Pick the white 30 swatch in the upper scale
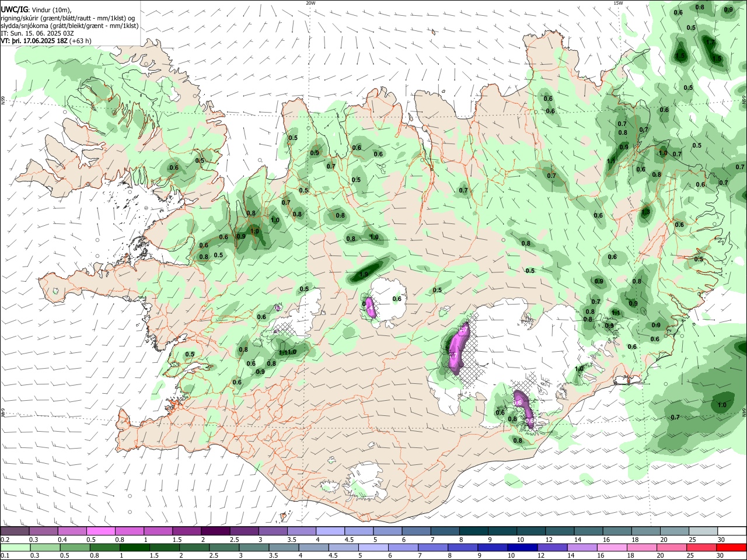747x560 pixels. coord(732,531)
